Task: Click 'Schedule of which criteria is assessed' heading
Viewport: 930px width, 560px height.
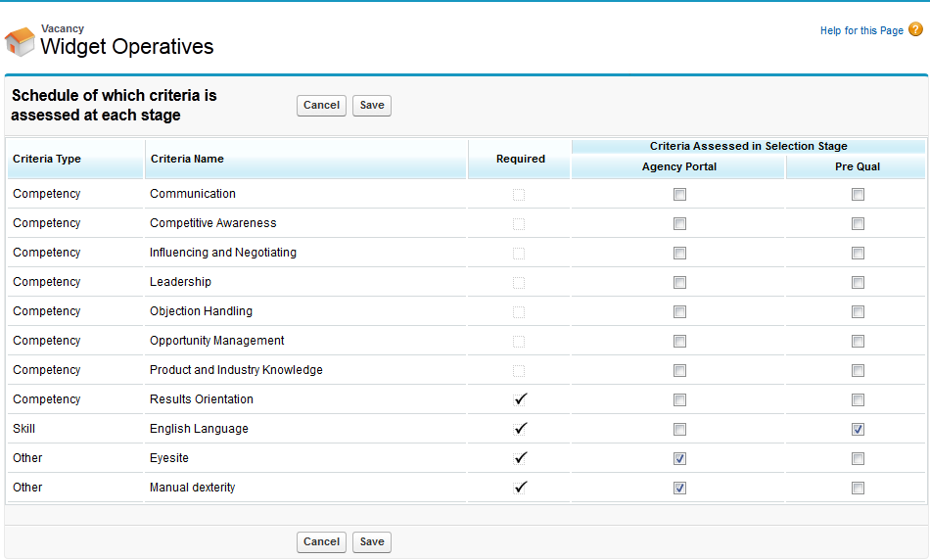Action: [114, 106]
